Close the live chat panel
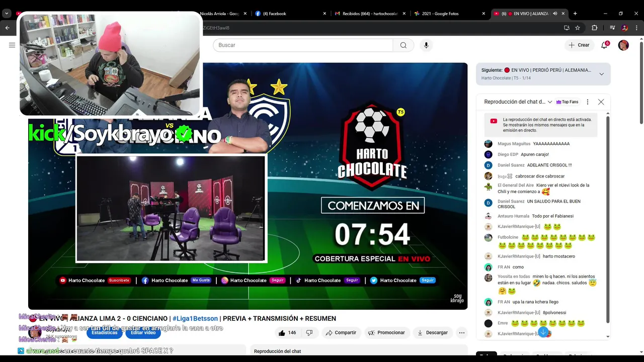 tap(601, 102)
